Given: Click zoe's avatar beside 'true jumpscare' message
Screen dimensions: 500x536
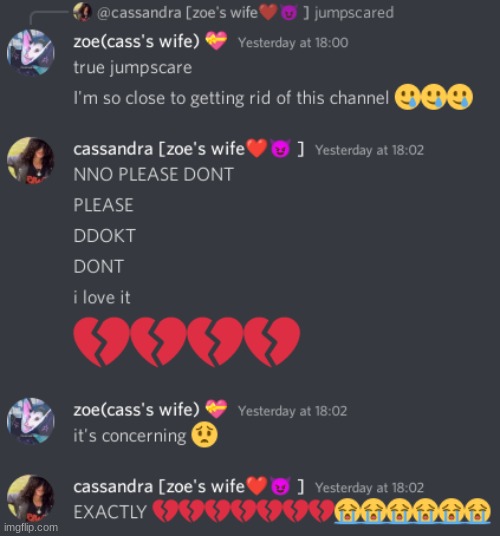Looking at the screenshot, I should 31,52.
